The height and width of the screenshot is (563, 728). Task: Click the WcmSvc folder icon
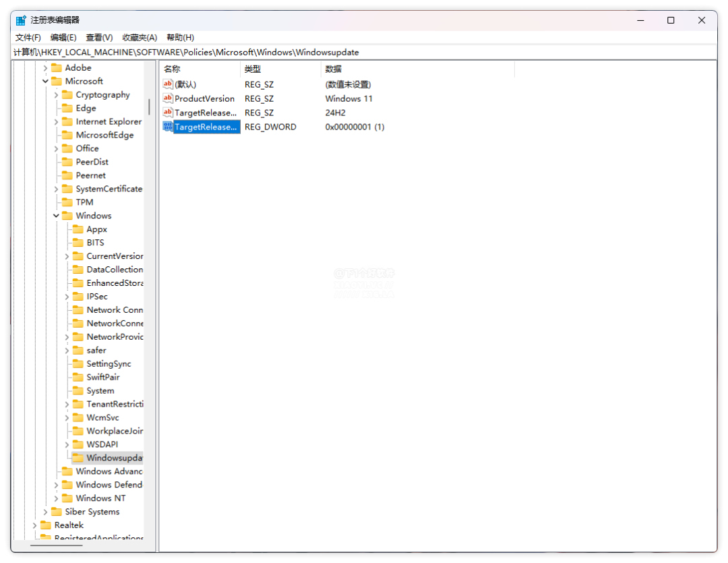78,418
